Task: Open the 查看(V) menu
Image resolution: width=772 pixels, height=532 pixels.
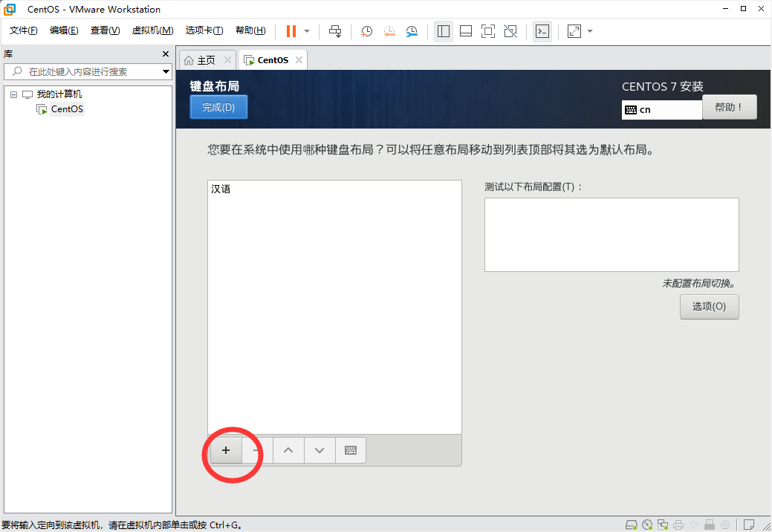Action: click(x=106, y=30)
